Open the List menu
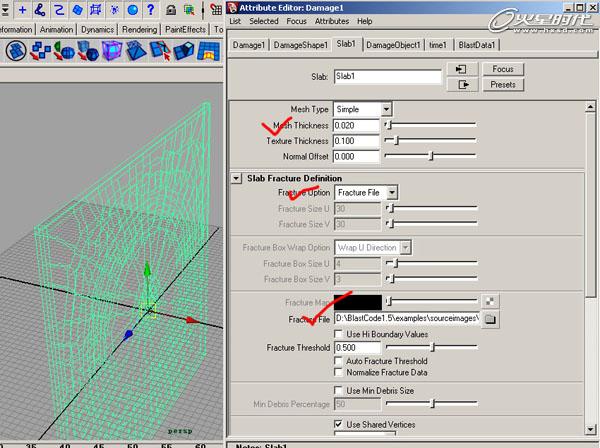Viewport: 600px width, 448px height. coord(235,21)
